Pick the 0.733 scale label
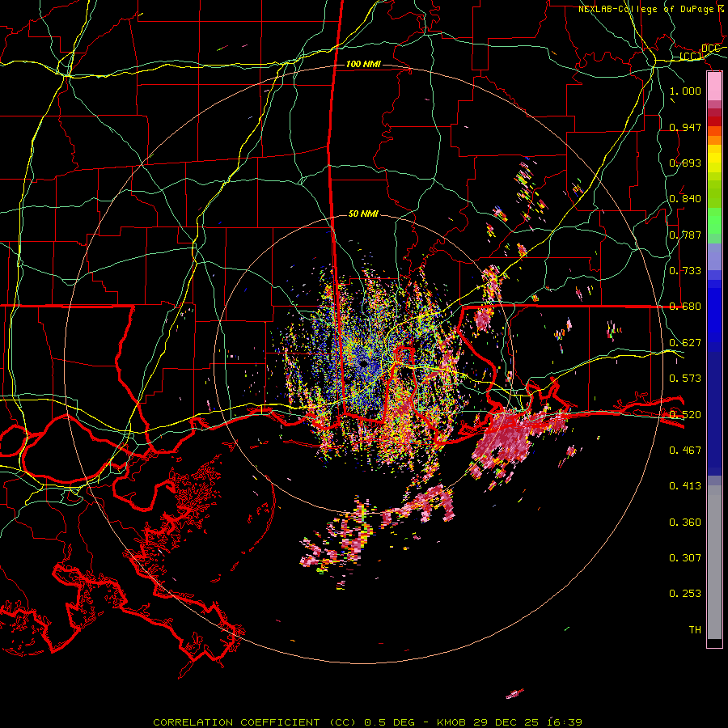 (x=685, y=271)
